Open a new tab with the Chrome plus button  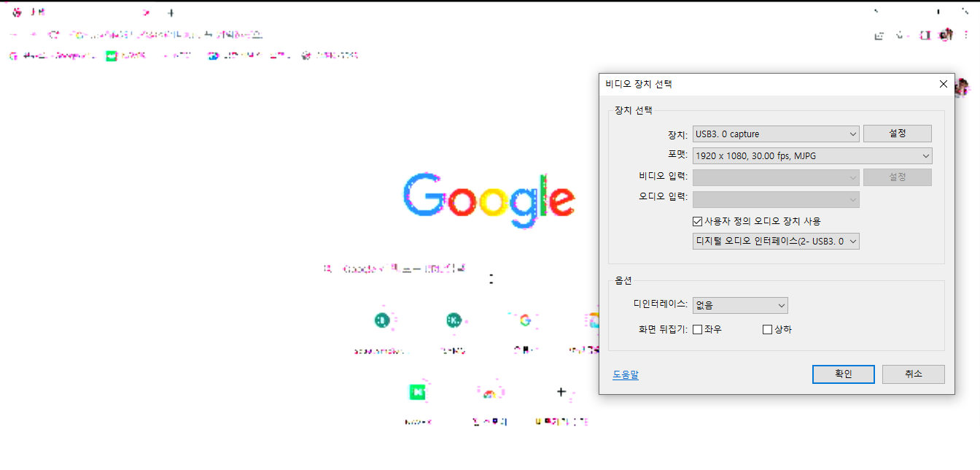pos(170,12)
